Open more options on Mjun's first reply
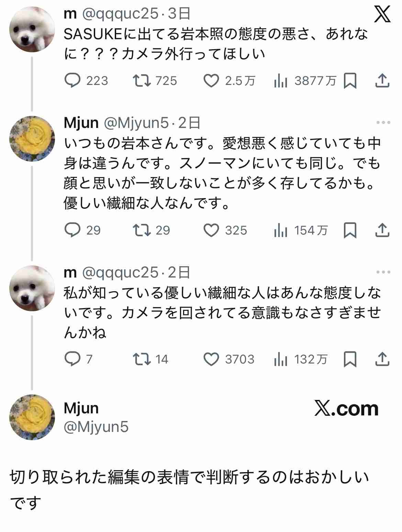 point(383,122)
